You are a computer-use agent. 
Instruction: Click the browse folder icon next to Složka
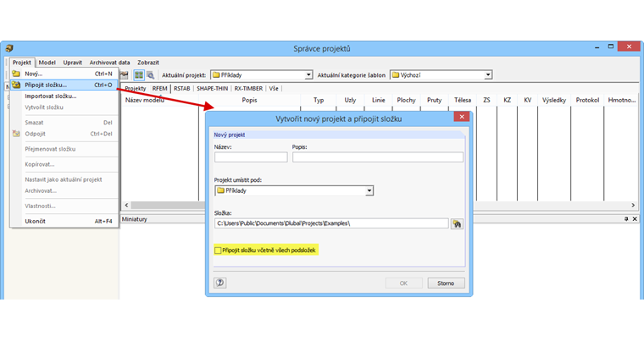[457, 223]
